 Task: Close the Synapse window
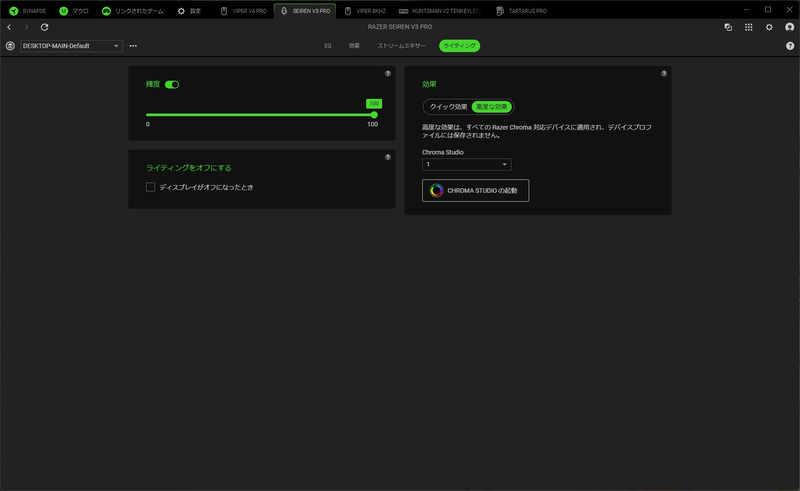(789, 10)
